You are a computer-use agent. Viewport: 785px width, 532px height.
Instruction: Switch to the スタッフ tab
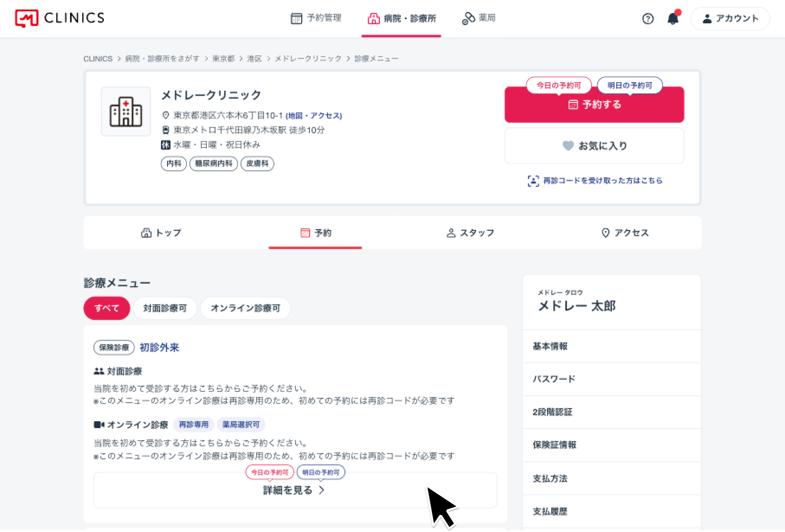[x=470, y=233]
